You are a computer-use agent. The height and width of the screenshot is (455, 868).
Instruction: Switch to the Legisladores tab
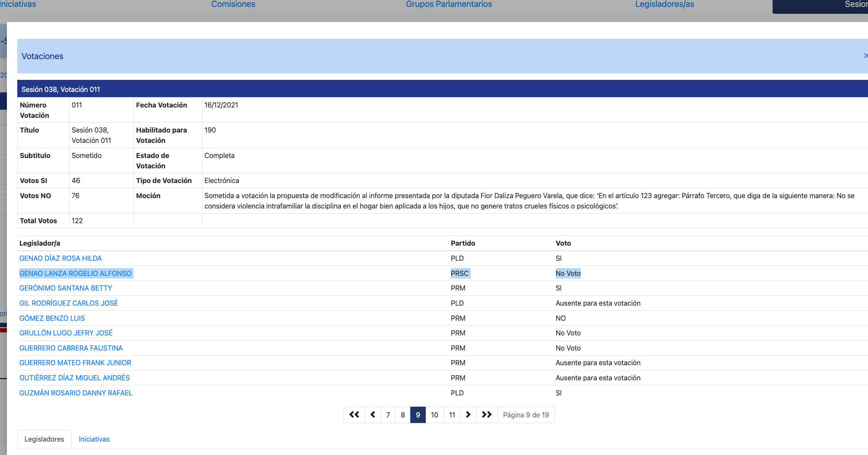pos(44,439)
